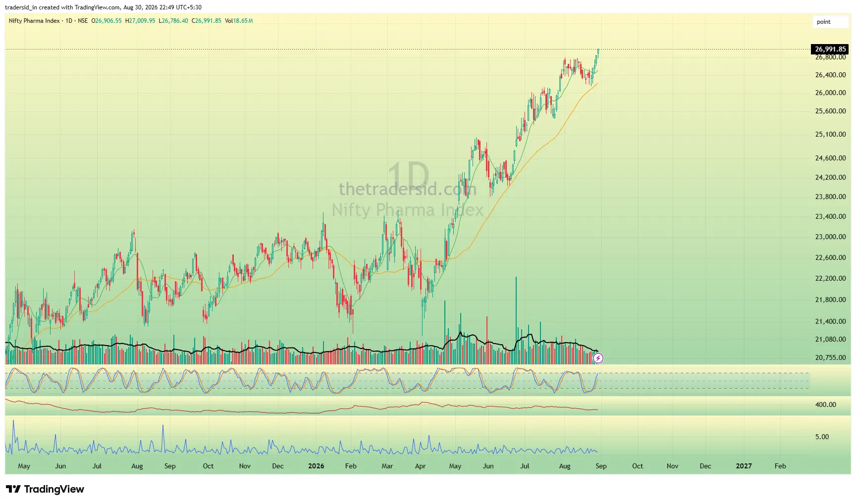
Task: Click the 26,000.00 price axis label
Action: click(830, 93)
